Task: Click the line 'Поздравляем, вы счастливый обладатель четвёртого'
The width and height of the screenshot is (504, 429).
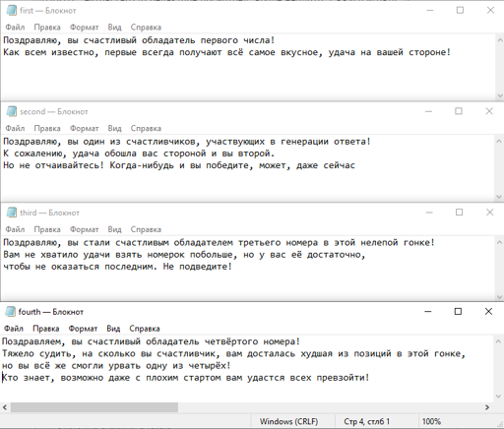Action: point(151,341)
